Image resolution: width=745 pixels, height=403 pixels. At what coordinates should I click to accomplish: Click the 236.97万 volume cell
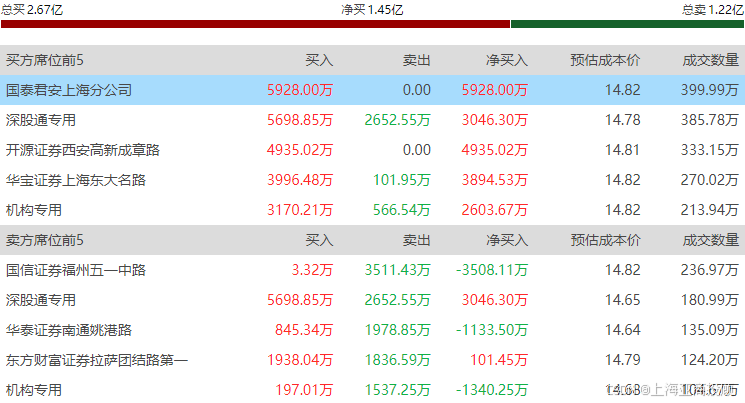click(x=710, y=270)
